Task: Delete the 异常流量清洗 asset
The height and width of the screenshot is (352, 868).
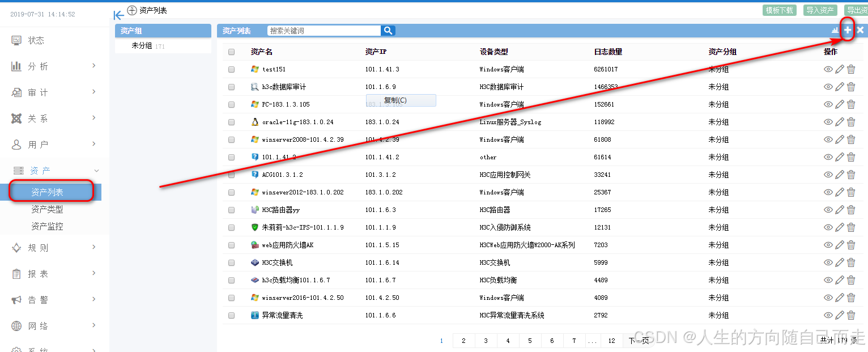Action: click(x=851, y=315)
